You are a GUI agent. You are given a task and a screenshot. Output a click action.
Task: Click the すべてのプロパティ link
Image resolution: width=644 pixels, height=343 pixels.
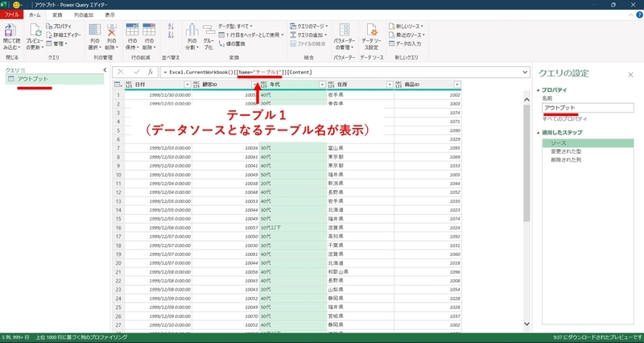click(x=565, y=118)
